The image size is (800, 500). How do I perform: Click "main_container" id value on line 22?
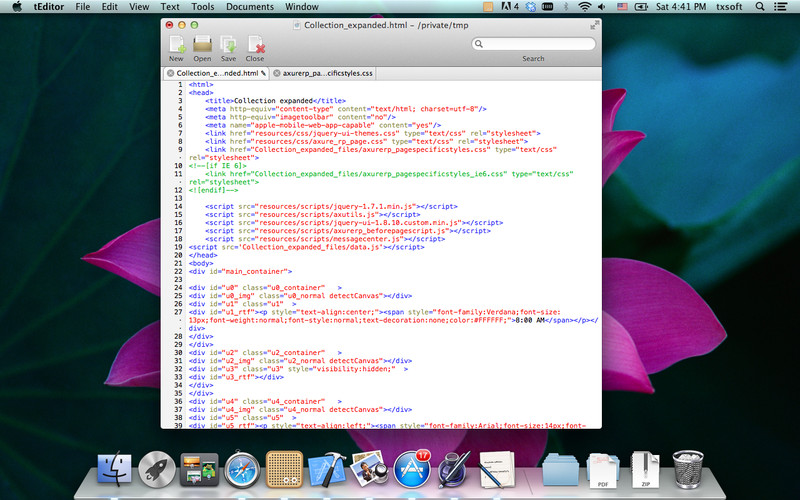click(255, 271)
